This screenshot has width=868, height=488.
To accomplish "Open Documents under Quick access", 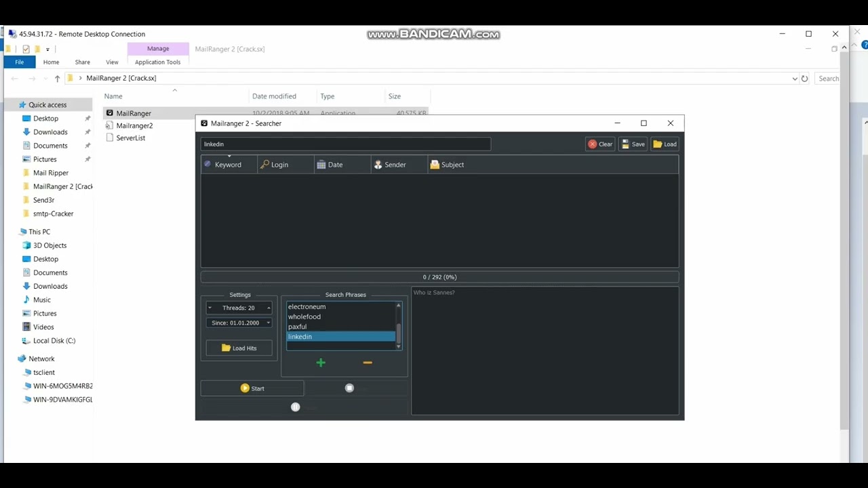I will 50,146.
